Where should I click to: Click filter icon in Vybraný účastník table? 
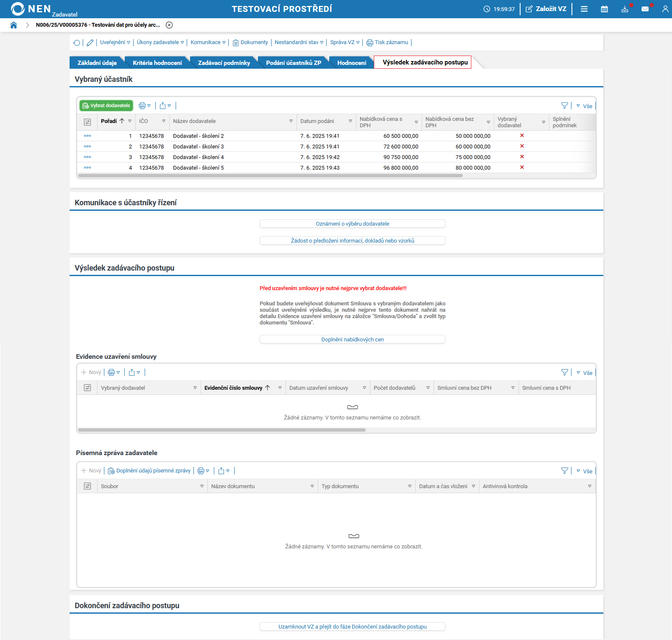564,106
